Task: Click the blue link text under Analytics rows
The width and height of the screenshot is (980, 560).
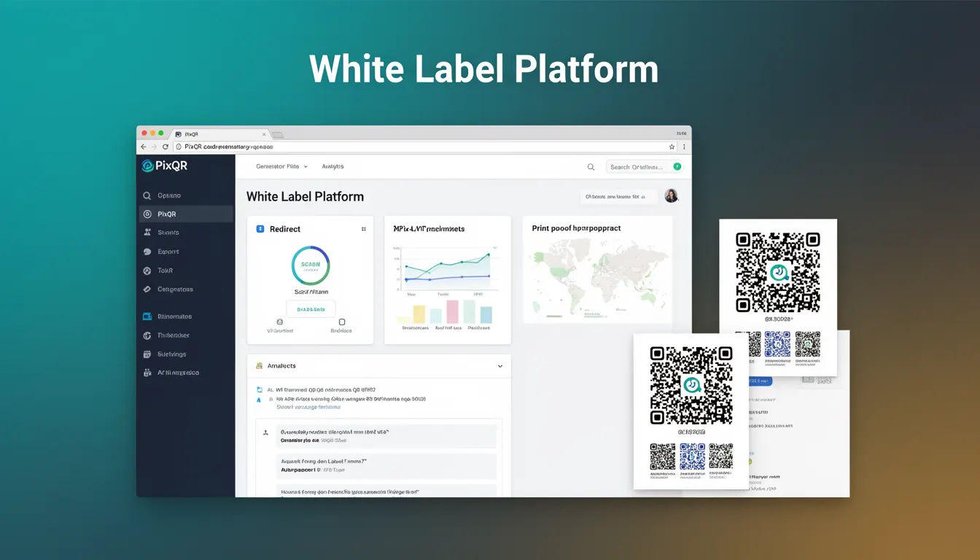Action: (308, 407)
